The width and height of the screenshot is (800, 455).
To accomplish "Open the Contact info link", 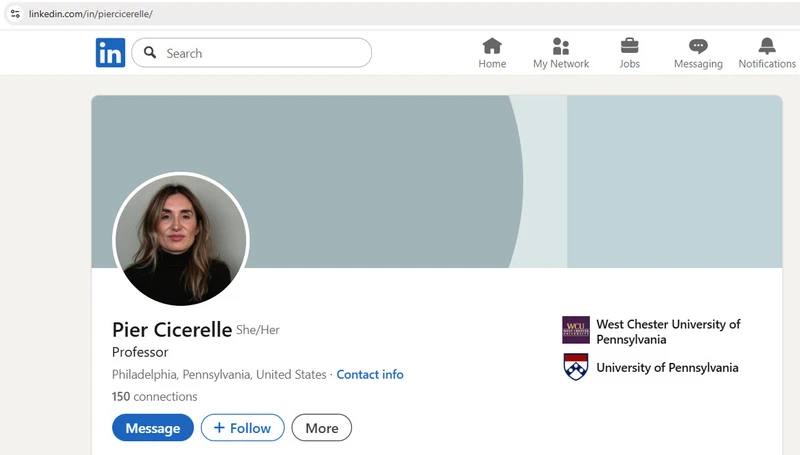I will point(370,374).
